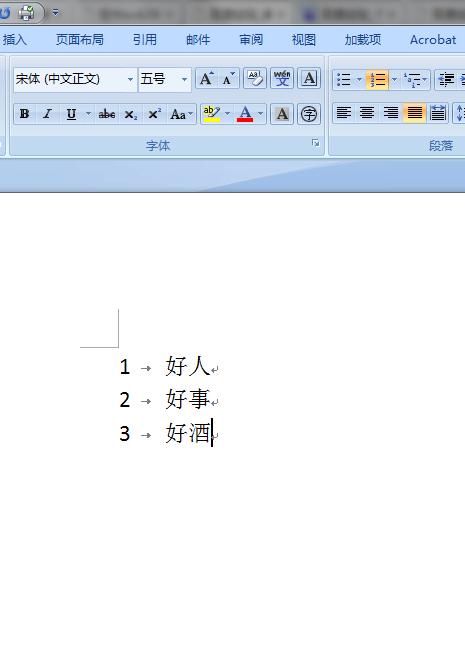Toggle italic formatting
Viewport: 465px width, 658px height.
click(48, 114)
